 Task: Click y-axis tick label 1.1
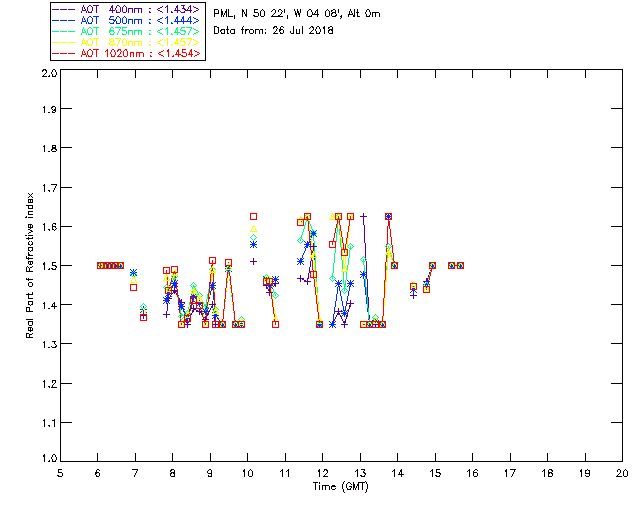coord(48,423)
